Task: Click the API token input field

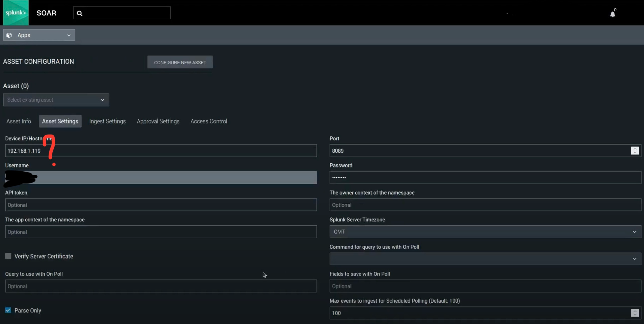Action: [161, 205]
